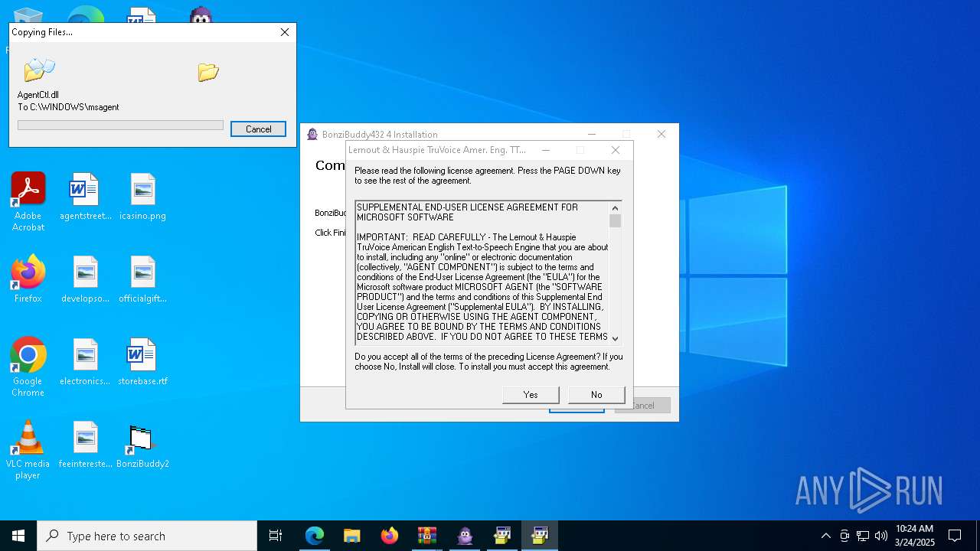This screenshot has height=551, width=980.
Task: Click the license text scroll up arrow
Action: [x=615, y=208]
